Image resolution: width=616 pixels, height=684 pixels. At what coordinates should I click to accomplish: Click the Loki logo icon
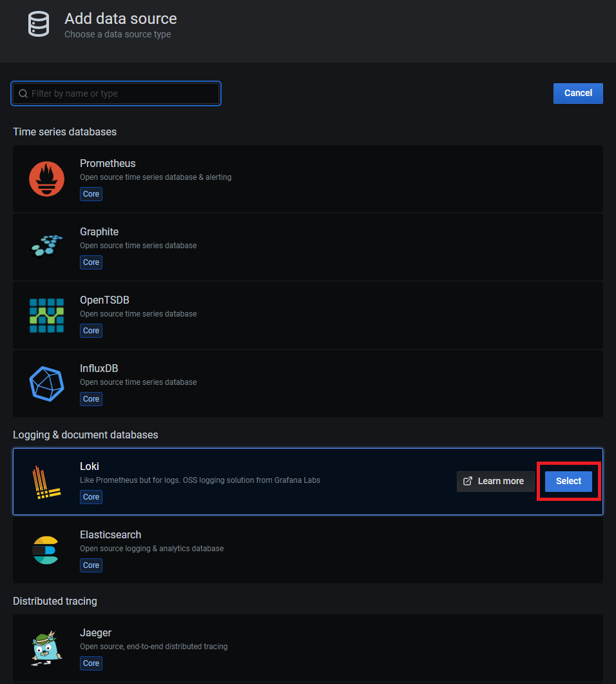[x=46, y=482]
